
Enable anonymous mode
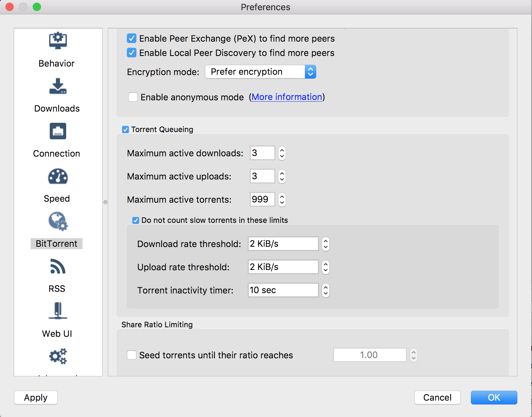pos(133,97)
